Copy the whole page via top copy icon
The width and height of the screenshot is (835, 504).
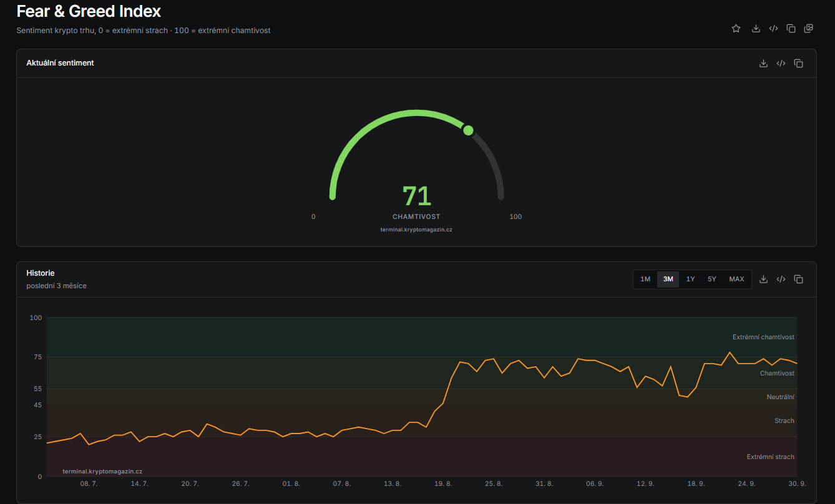791,28
